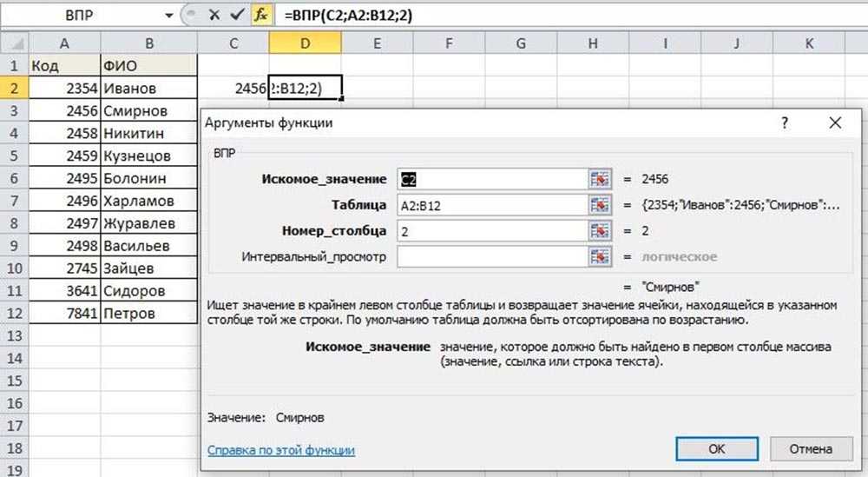868x477 pixels.
Task: Collapse dialog via Искомое_значение range selector icon
Action: 600,179
